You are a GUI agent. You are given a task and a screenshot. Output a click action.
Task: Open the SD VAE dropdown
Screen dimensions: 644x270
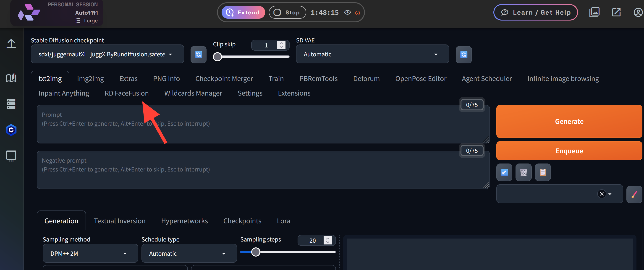tap(372, 54)
